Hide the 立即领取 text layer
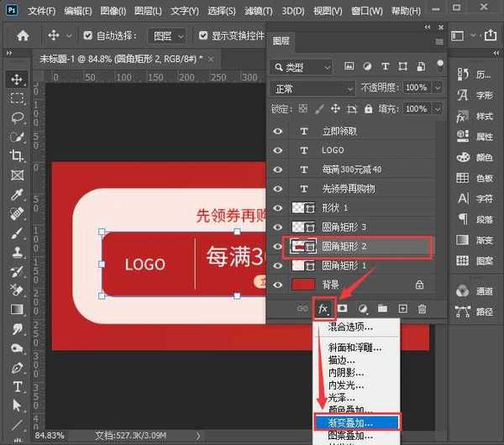This screenshot has width=504, height=445. coord(278,131)
